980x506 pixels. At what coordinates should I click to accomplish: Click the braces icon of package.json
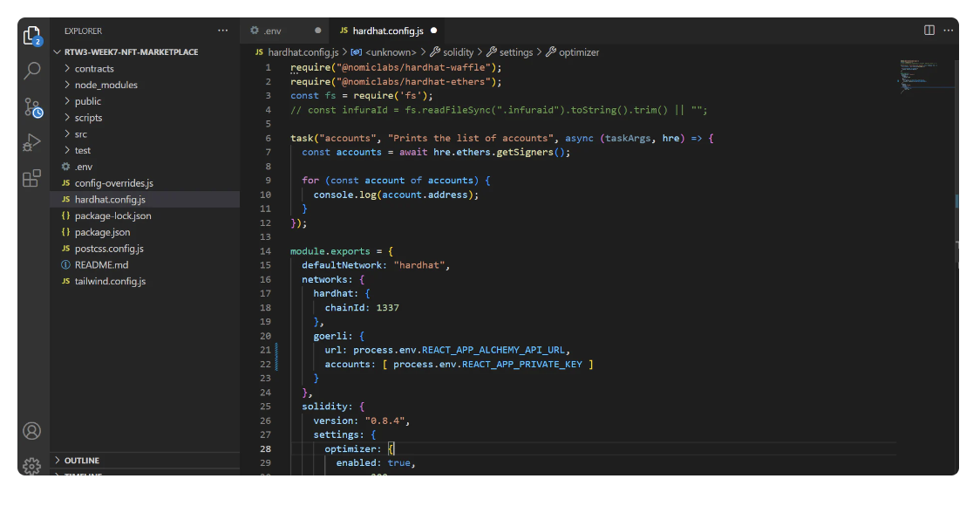[x=65, y=231]
